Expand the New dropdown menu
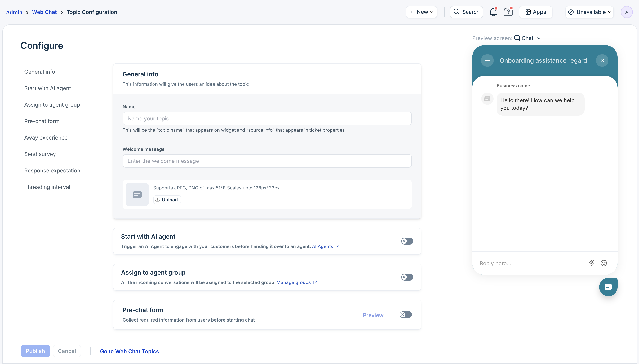 421,12
